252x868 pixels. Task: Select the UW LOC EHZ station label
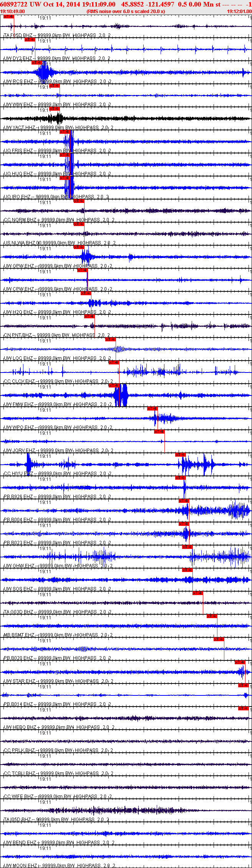click(57, 358)
